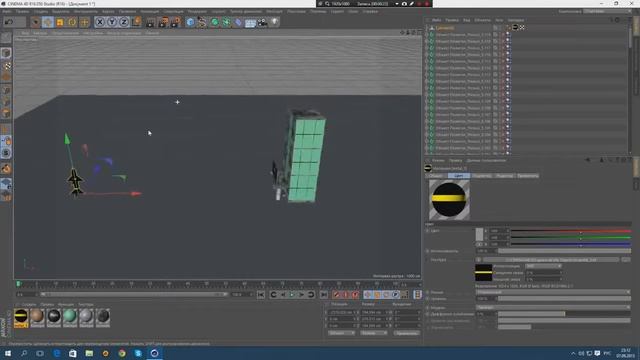Select the Rotate tool in top toolbar
Screen dimensions: 640x360
click(x=72, y=22)
